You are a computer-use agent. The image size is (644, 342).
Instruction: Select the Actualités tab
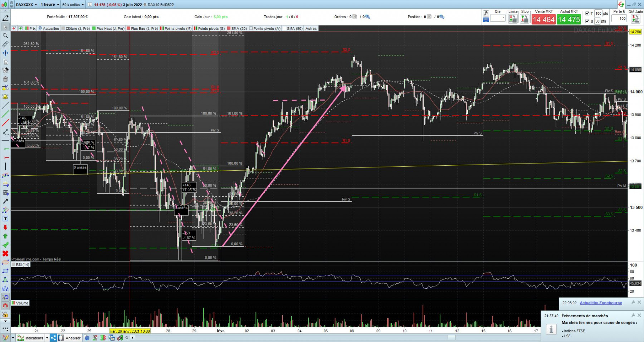click(49, 28)
